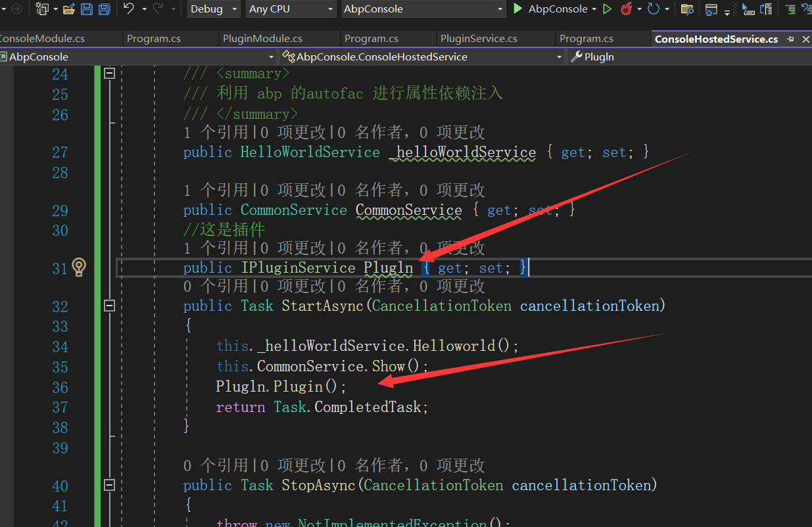The width and height of the screenshot is (812, 527).
Task: Click HelloWorldService type name on line 27
Action: (310, 152)
